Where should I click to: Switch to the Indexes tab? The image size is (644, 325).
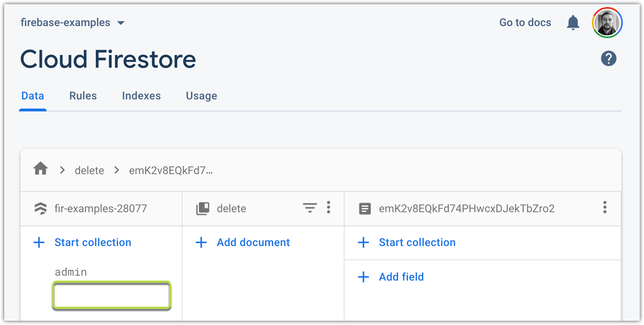pyautogui.click(x=141, y=96)
